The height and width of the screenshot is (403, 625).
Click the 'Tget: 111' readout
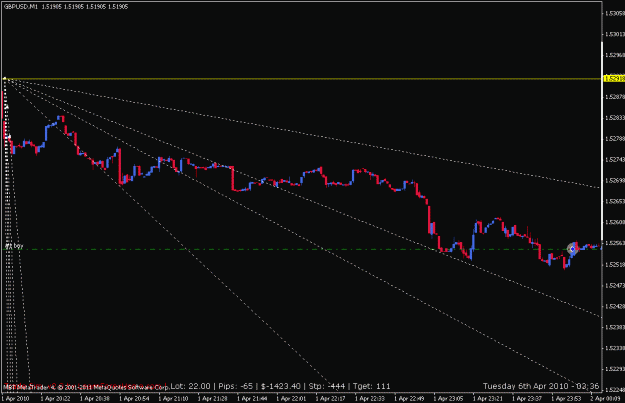coord(371,386)
